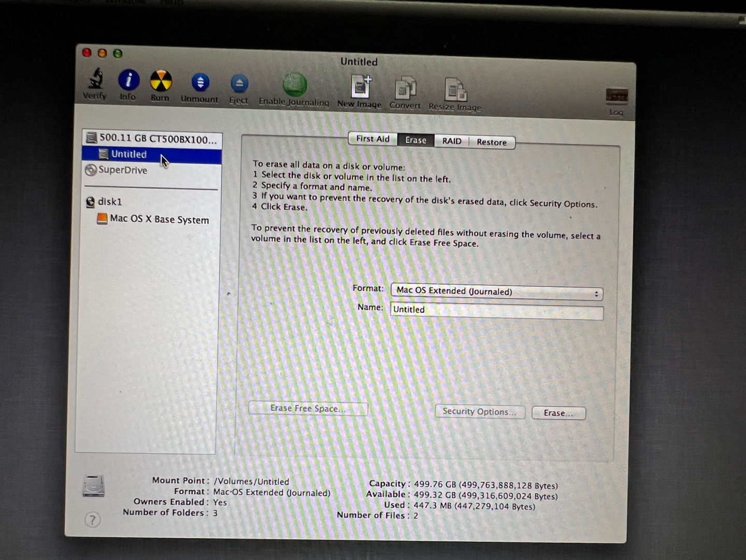
Task: Click the Name input field
Action: coord(496,311)
